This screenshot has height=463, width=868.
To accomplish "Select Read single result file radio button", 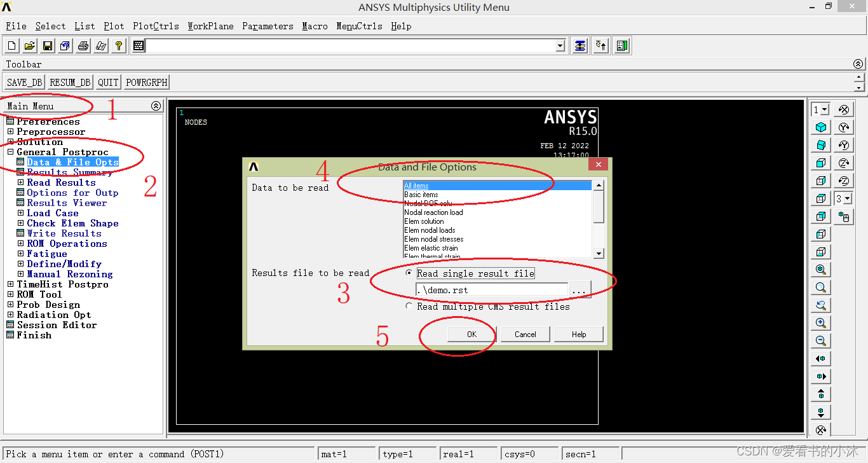I will point(409,273).
